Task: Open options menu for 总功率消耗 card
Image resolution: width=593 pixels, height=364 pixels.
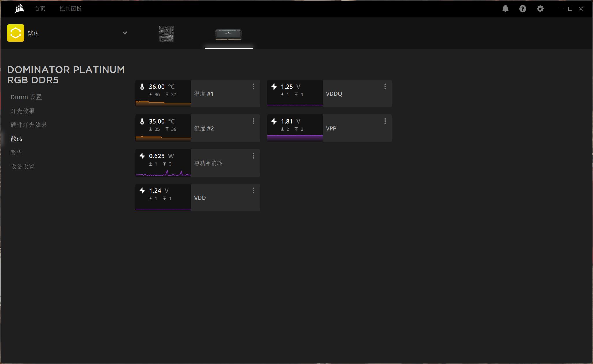Action: (253, 156)
